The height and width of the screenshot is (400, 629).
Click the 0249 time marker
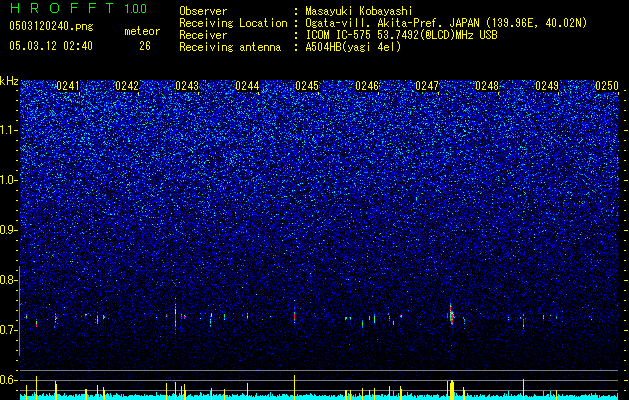click(547, 86)
